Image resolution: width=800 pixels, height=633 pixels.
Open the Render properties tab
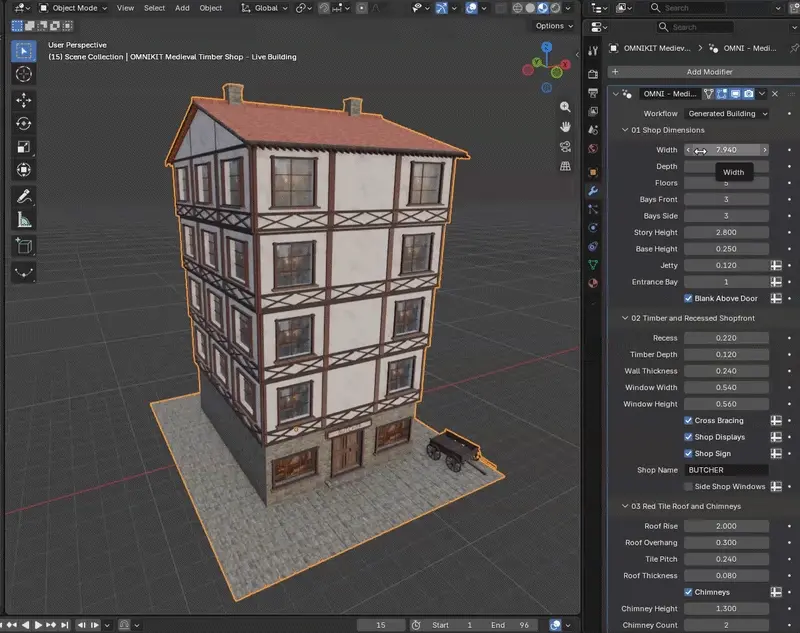pos(593,74)
